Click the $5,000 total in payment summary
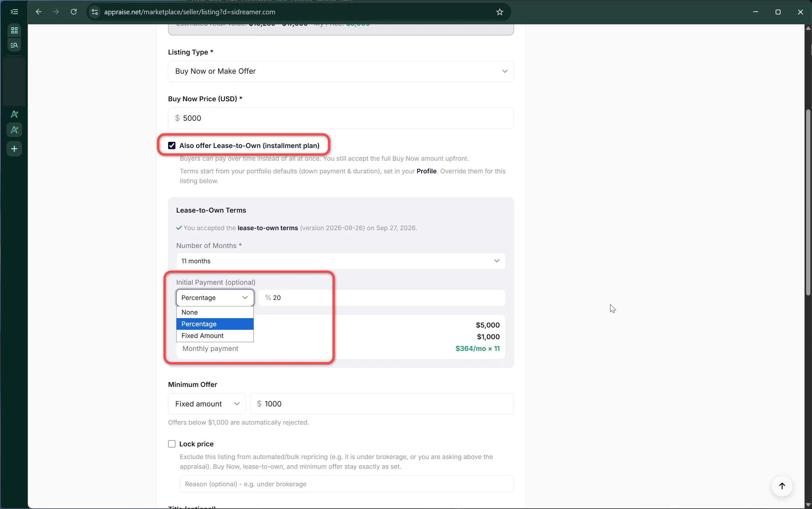 coord(487,325)
